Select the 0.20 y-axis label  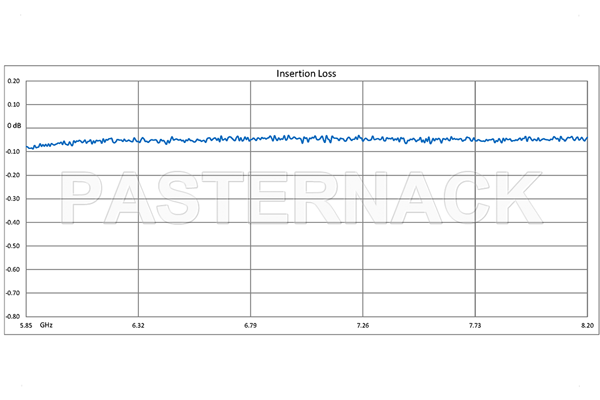coord(14,81)
